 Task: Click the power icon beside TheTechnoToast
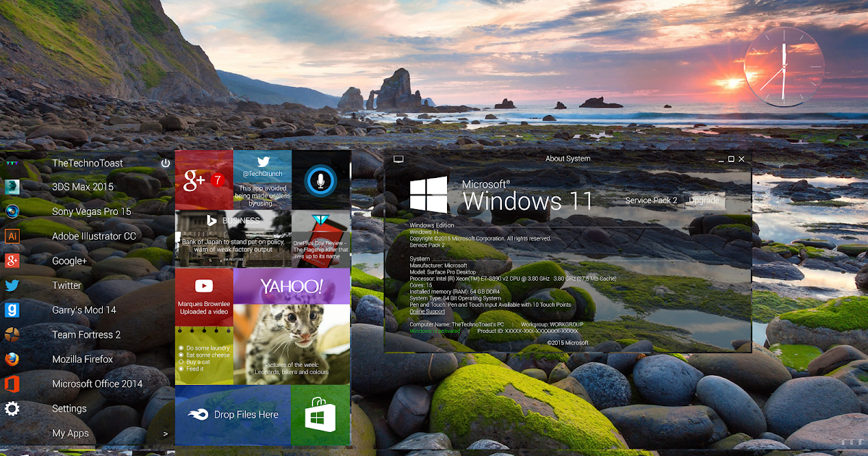tap(166, 163)
